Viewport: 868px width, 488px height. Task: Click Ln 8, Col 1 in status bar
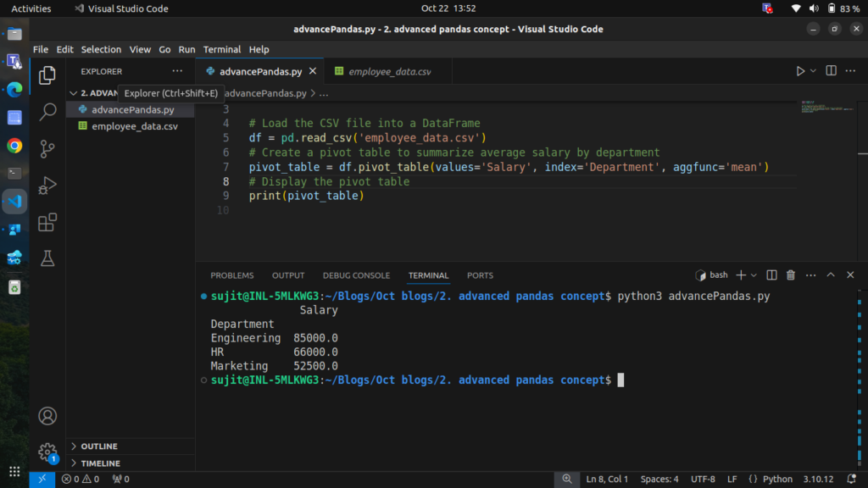coord(607,480)
